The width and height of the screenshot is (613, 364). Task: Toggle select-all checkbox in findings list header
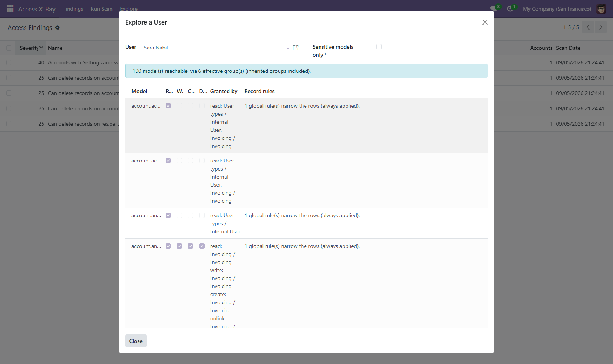pyautogui.click(x=9, y=48)
